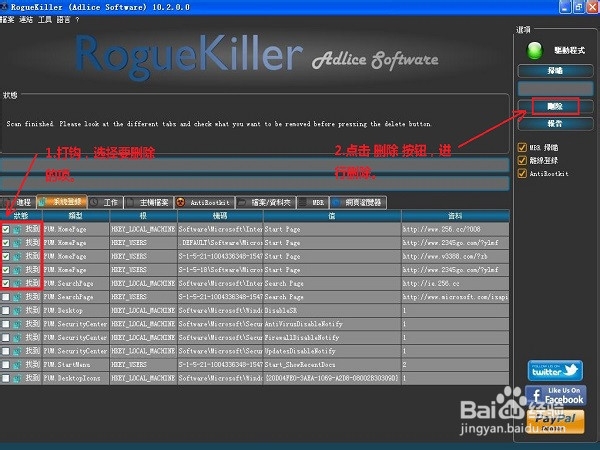600x450 pixels.
Task: Check the microsoft.com SearchPage entry
Action: click(x=6, y=297)
